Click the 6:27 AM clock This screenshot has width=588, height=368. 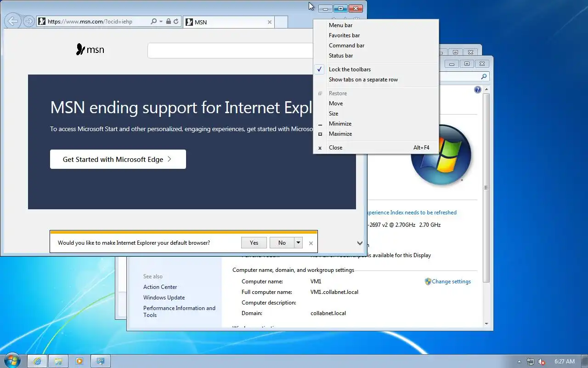(x=565, y=362)
